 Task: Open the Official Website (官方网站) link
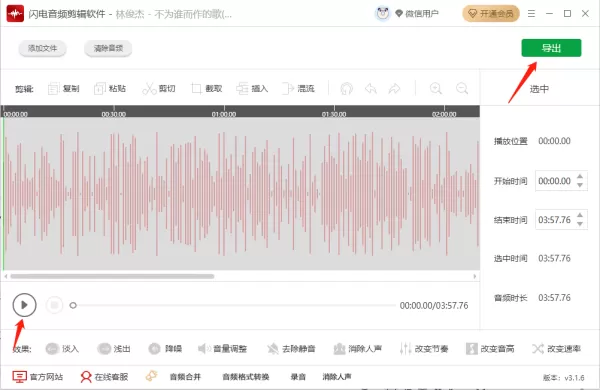pos(38,377)
